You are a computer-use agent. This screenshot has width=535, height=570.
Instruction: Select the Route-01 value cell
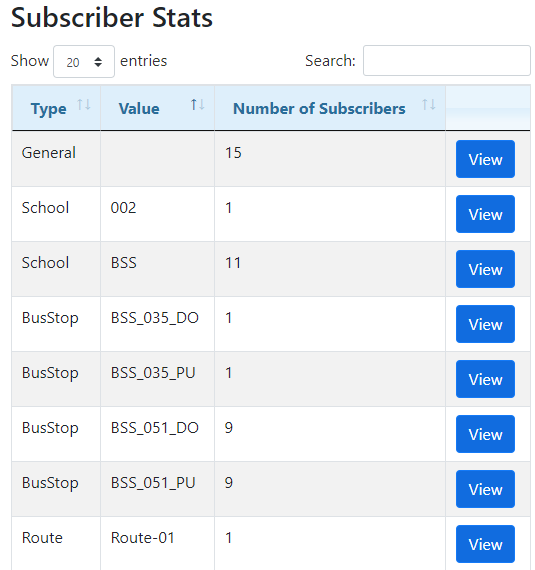point(157,543)
